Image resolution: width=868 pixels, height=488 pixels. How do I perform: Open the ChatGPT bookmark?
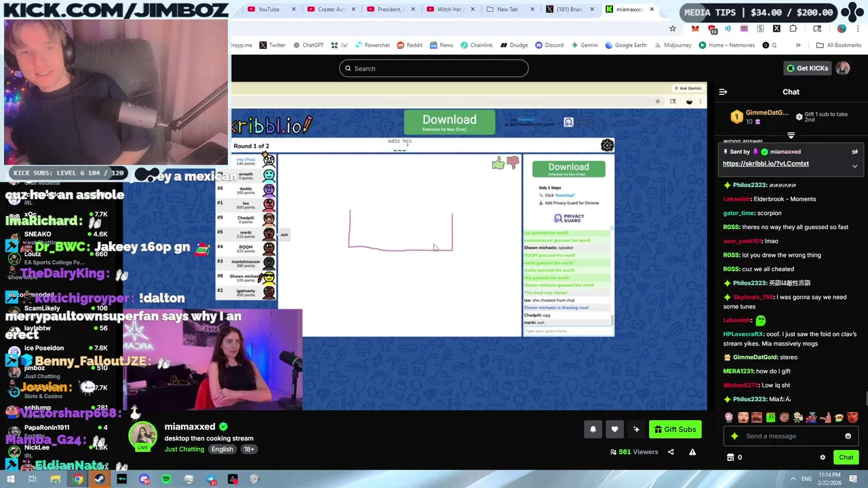click(x=308, y=45)
